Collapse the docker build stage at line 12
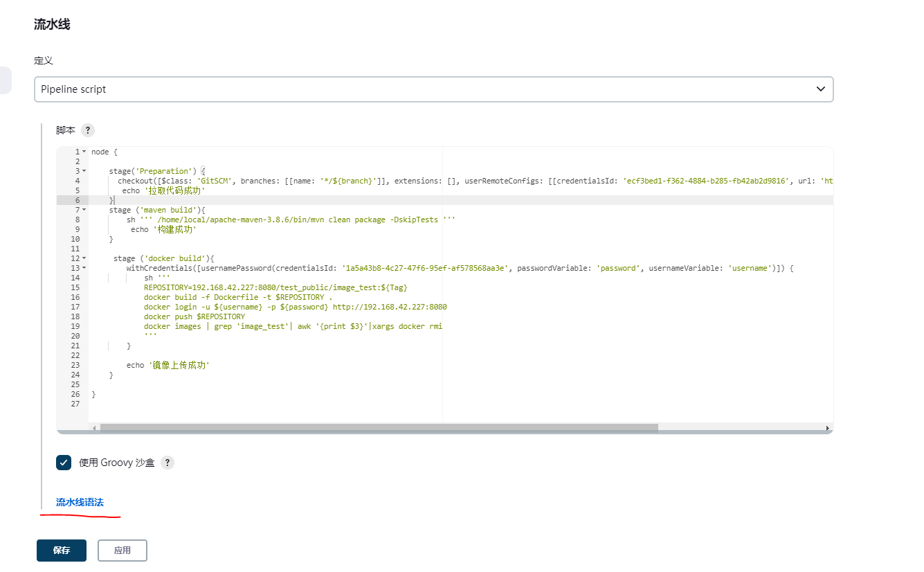924x572 pixels. coord(84,258)
